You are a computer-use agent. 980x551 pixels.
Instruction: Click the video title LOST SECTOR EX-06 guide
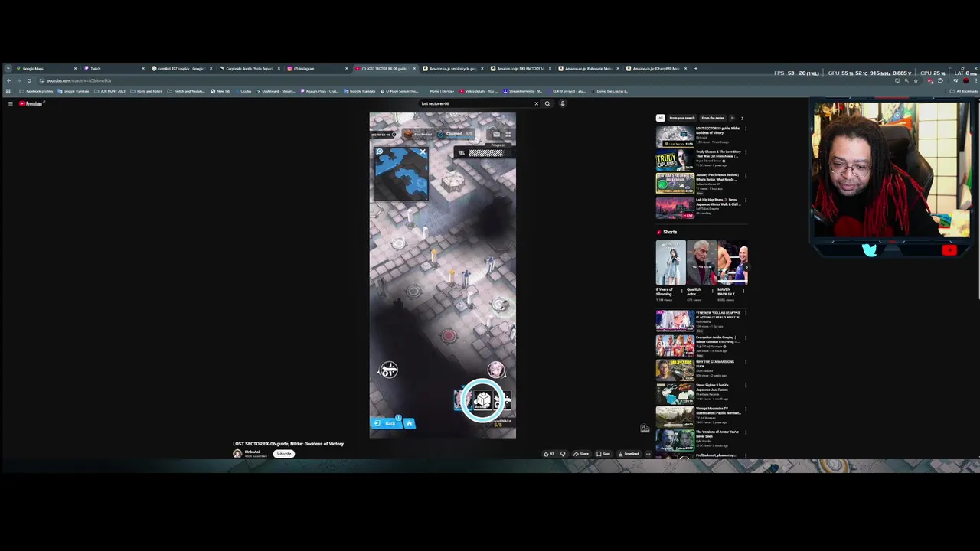click(x=288, y=444)
